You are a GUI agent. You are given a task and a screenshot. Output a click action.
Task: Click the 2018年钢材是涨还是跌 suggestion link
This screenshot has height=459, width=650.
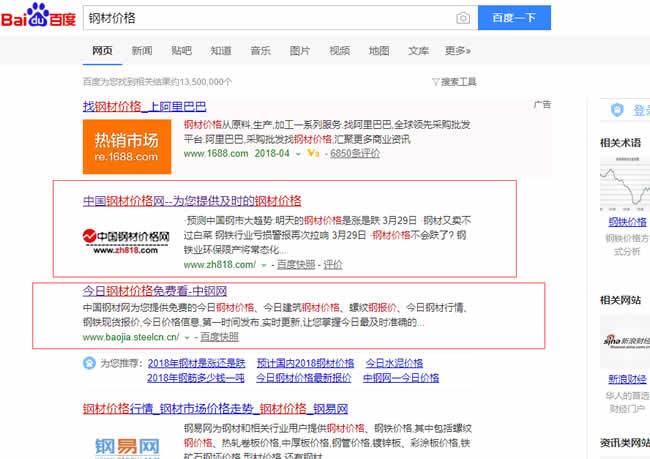point(196,363)
